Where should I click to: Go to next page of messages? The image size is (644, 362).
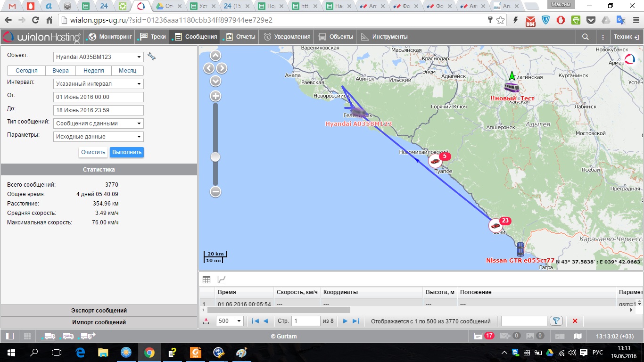345,321
